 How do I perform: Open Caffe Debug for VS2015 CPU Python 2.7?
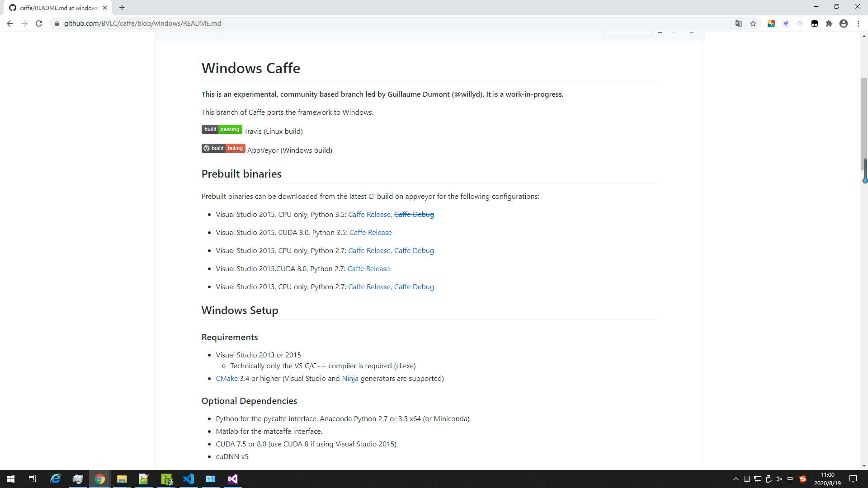click(414, 250)
